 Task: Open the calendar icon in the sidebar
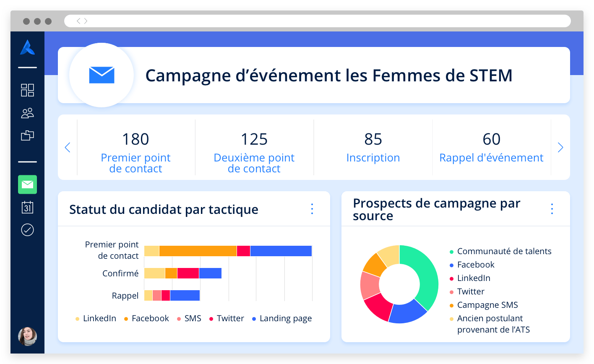tap(27, 207)
